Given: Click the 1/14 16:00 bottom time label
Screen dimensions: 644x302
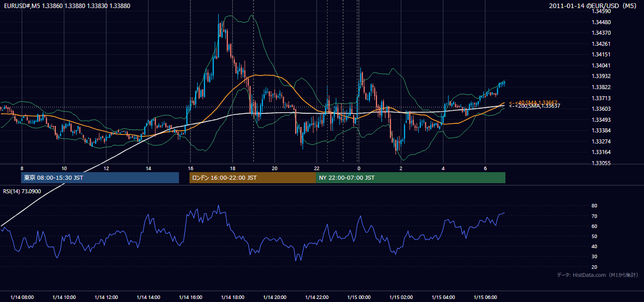Looking at the screenshot, I should point(190,297).
